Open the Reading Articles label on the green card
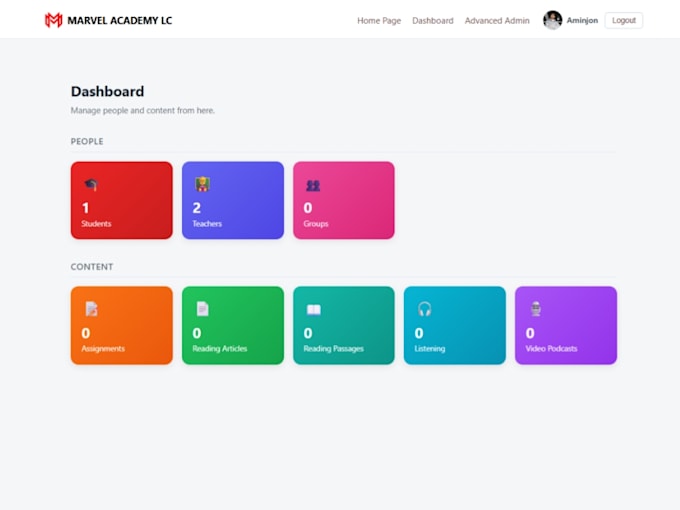The image size is (680, 510). [220, 349]
